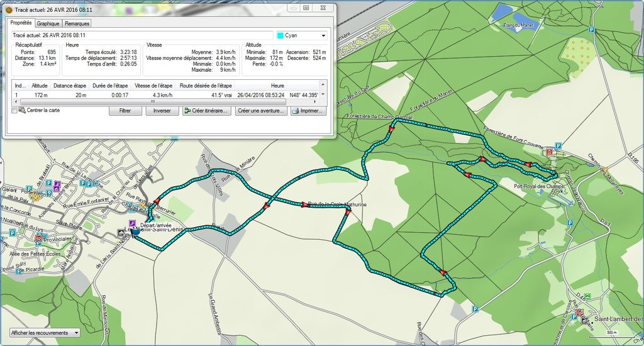Click the printer icon on Imprimer button
The height and width of the screenshot is (346, 644).
pos(296,111)
